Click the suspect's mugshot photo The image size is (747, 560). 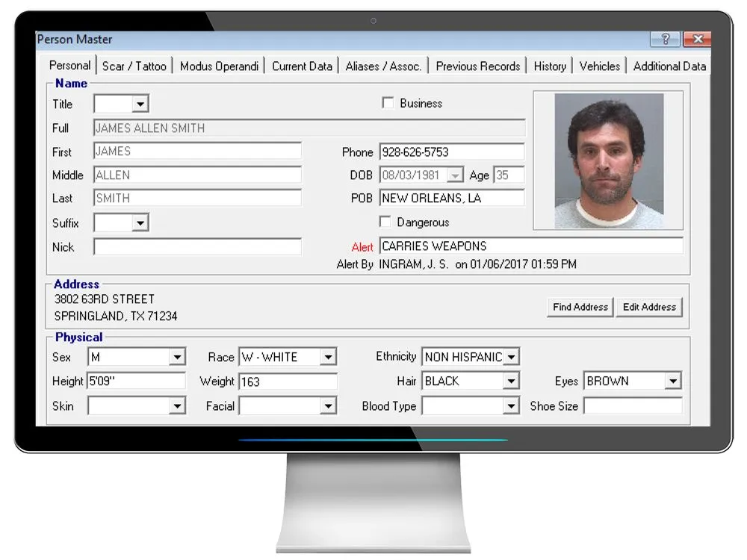click(608, 158)
